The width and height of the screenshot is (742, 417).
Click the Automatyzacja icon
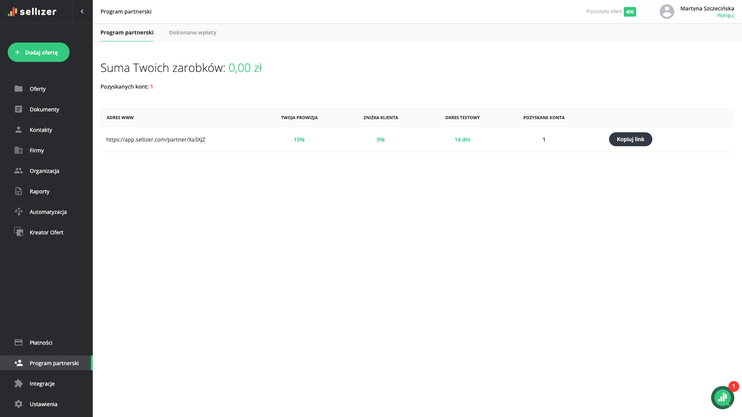click(18, 212)
